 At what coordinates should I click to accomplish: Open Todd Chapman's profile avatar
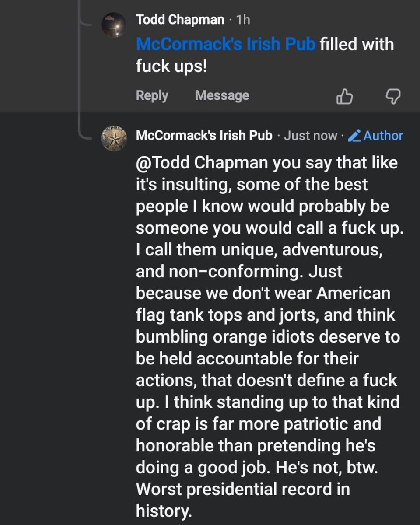(x=114, y=26)
